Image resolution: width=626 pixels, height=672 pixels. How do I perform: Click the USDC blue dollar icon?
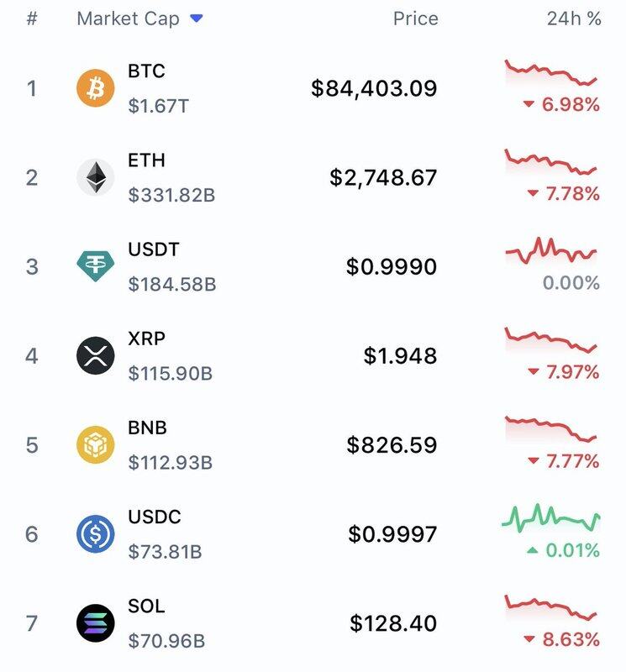[95, 533]
